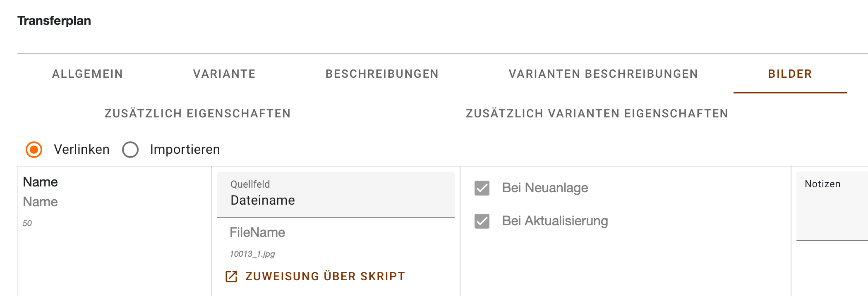Image resolution: width=868 pixels, height=296 pixels.
Task: Switch to the Variante tab
Action: (x=225, y=74)
